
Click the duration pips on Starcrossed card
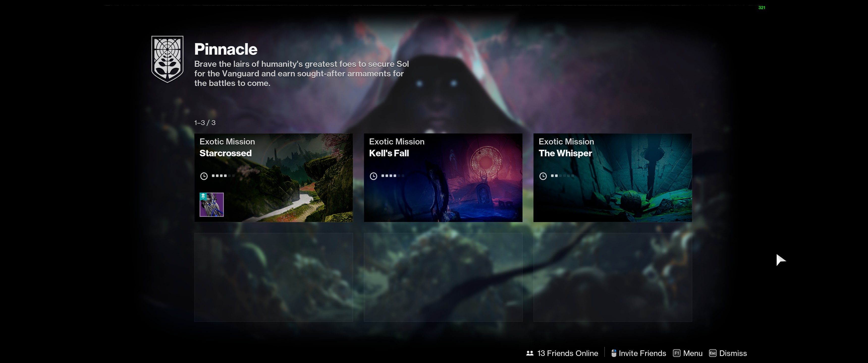(x=223, y=176)
